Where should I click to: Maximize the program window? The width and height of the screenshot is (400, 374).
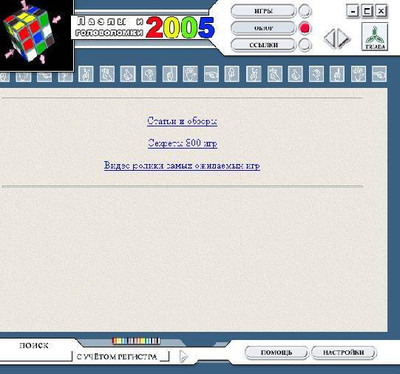coord(367,12)
